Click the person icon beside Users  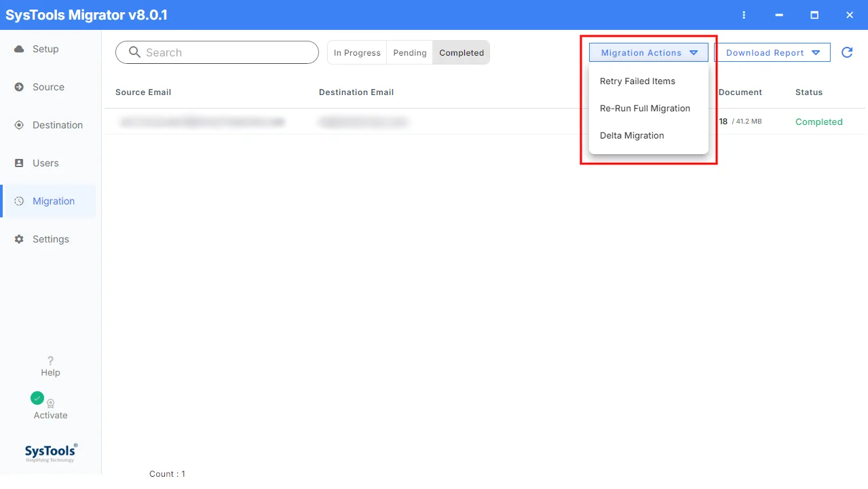19,163
